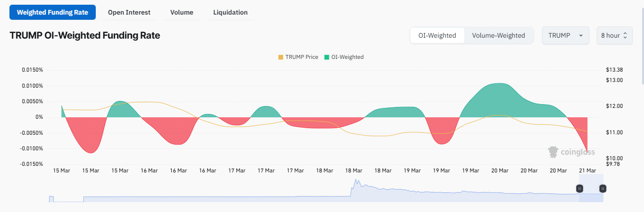Select the Weighted Funding Rate tab
Viewport: 644px width, 212px height.
click(x=52, y=12)
